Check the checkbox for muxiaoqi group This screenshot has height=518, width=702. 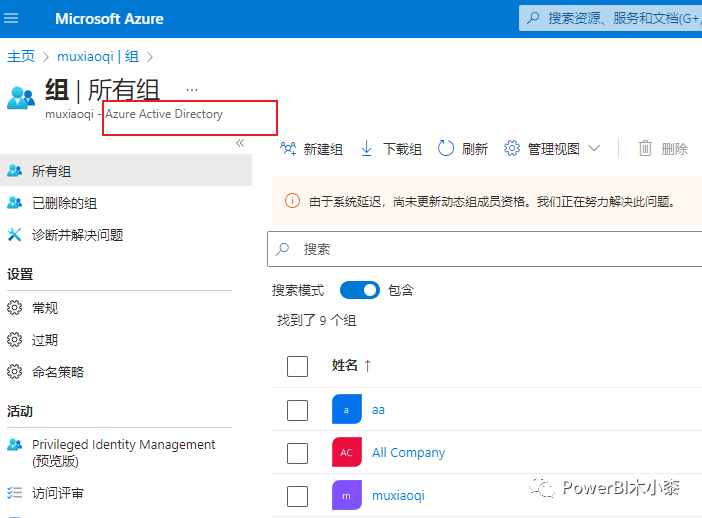[x=297, y=497]
